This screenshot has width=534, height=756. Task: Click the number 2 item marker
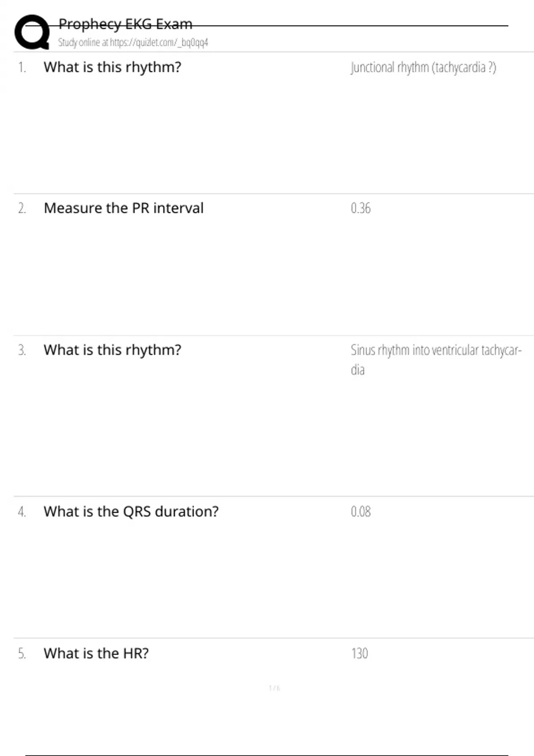(x=22, y=208)
